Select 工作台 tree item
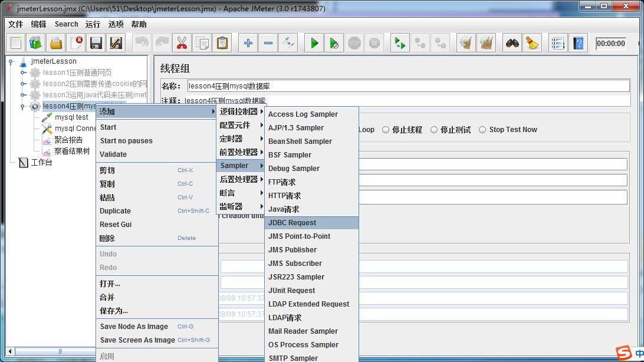Viewport: 644px width, 362px height. coord(41,163)
